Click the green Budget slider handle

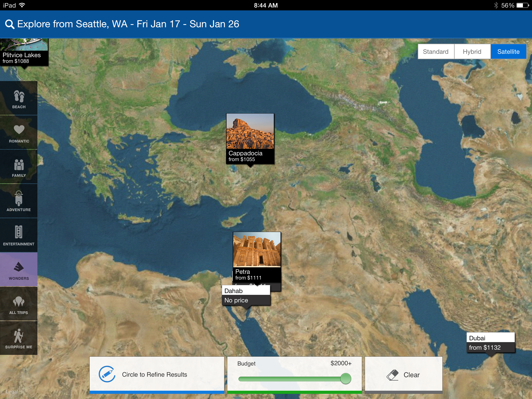click(x=345, y=378)
